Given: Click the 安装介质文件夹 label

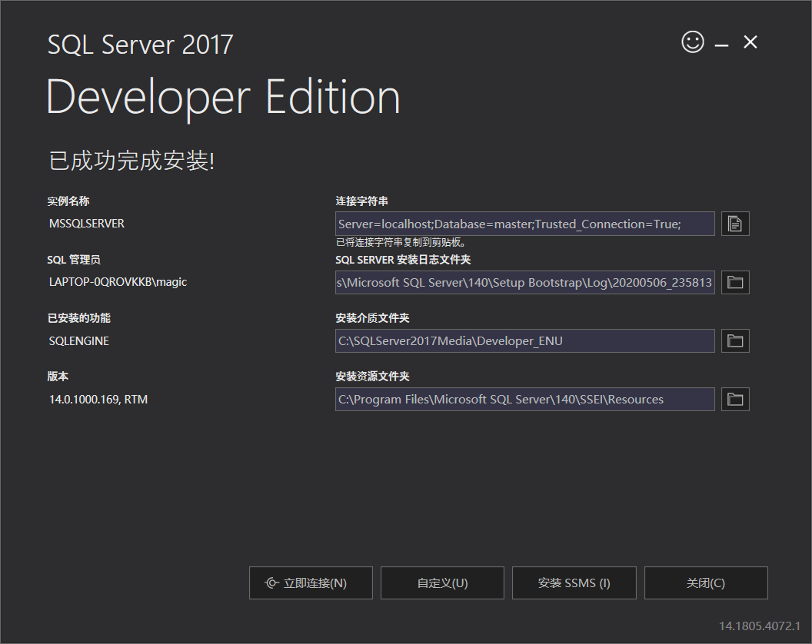Looking at the screenshot, I should click(x=372, y=318).
